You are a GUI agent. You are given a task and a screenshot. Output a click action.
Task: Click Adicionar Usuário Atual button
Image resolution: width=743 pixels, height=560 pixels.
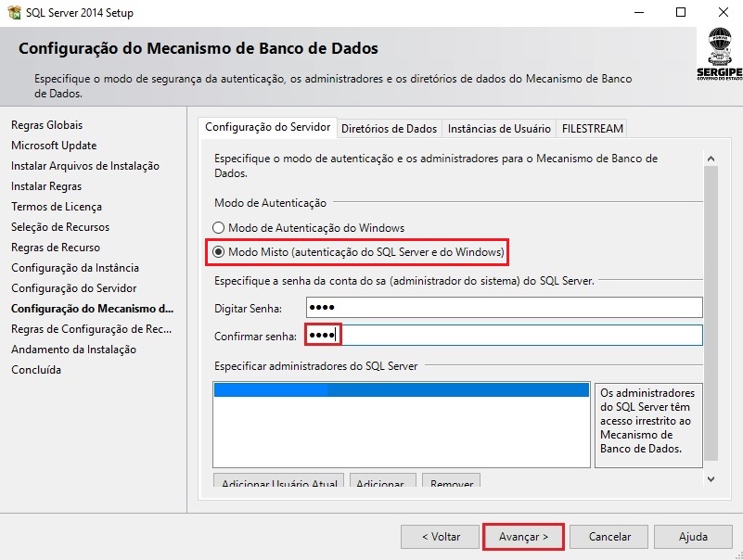point(278,483)
